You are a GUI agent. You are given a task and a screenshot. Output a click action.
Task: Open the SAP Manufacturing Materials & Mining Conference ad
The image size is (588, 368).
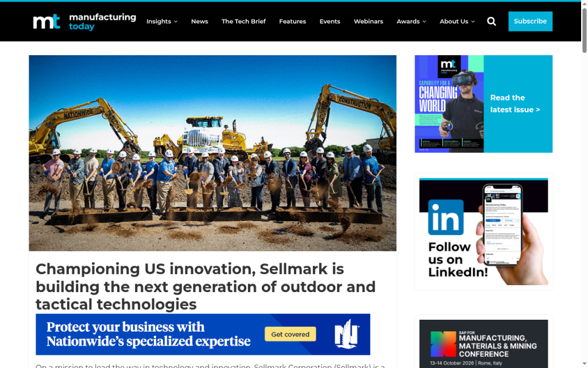[x=483, y=344]
